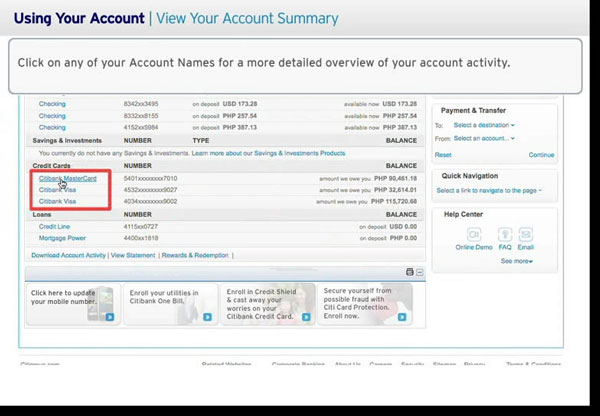600x416 pixels.
Task: Click the balance PHP 32,614.01
Action: [x=395, y=190]
